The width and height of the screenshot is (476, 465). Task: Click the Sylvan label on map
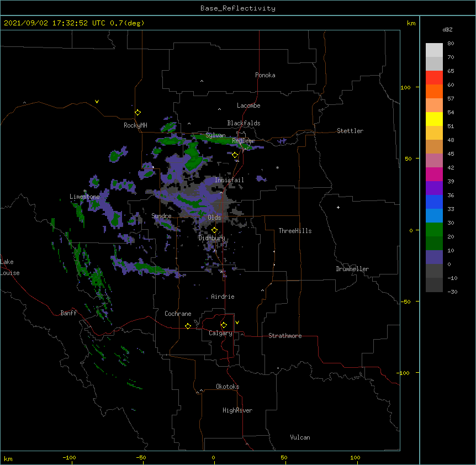coord(215,135)
